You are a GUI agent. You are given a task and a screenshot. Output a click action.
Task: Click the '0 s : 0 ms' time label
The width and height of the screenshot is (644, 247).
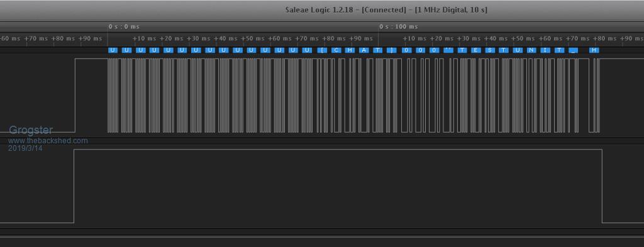coord(124,26)
